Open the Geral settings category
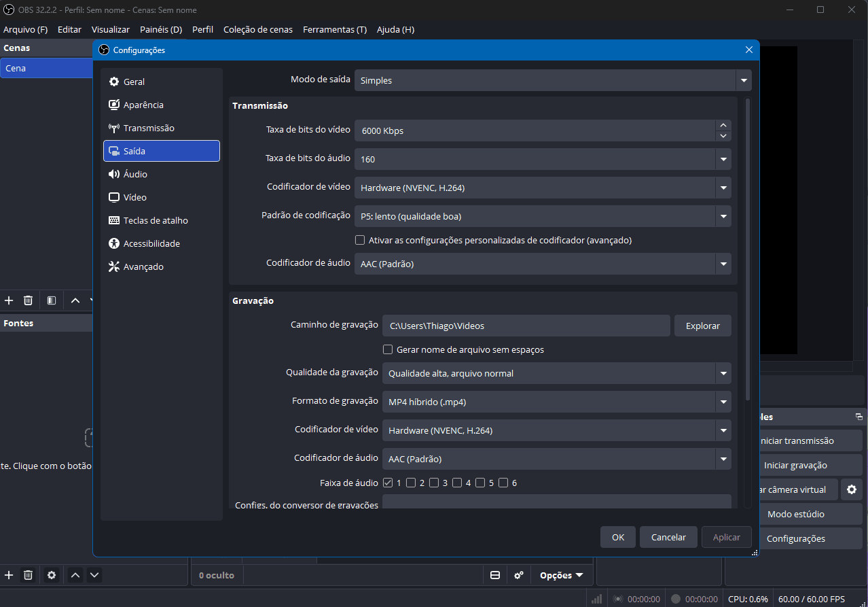Image resolution: width=868 pixels, height=607 pixels. (x=162, y=82)
